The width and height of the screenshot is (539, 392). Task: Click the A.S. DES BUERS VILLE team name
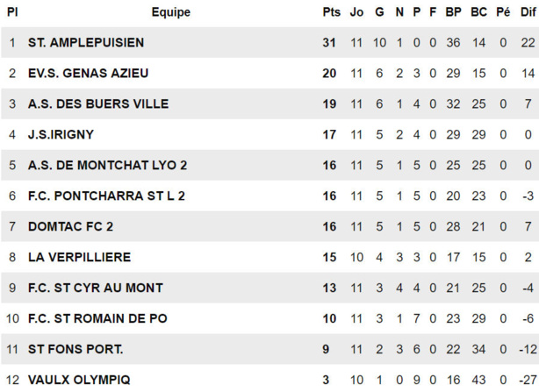pyautogui.click(x=97, y=103)
